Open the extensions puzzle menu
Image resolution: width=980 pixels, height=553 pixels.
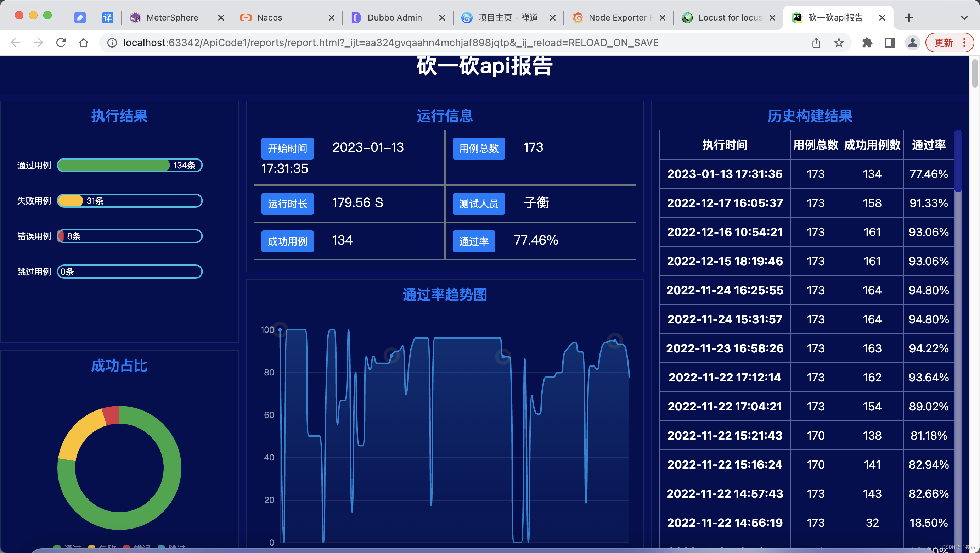coord(867,43)
